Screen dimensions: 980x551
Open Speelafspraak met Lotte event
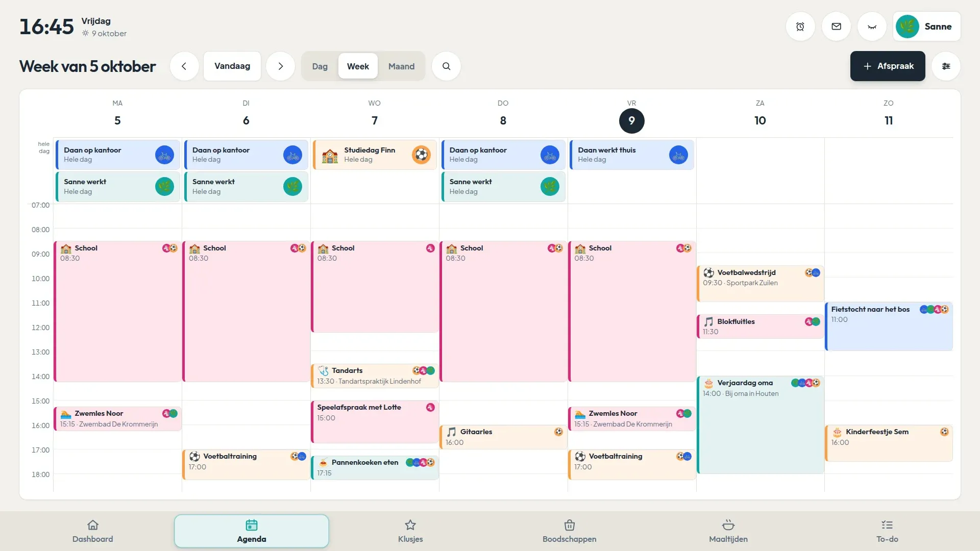click(375, 422)
